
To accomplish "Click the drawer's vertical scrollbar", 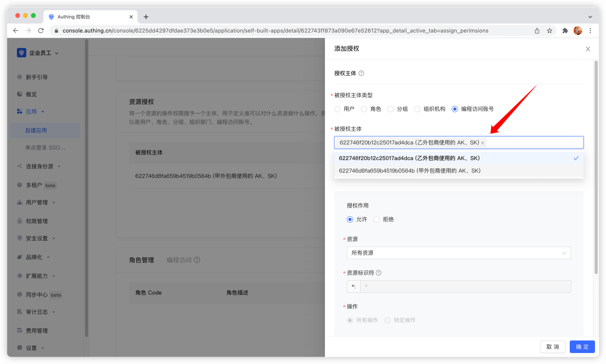I will tap(596, 167).
